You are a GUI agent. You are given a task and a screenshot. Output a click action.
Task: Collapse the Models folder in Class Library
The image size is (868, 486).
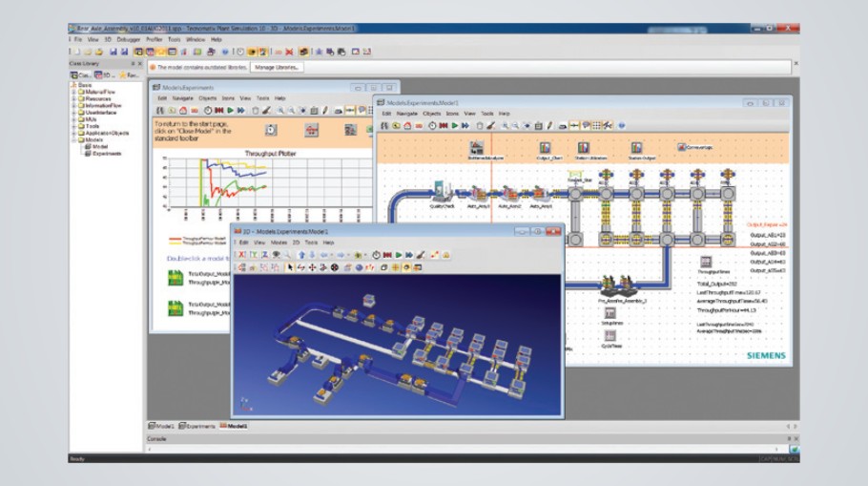[x=73, y=139]
